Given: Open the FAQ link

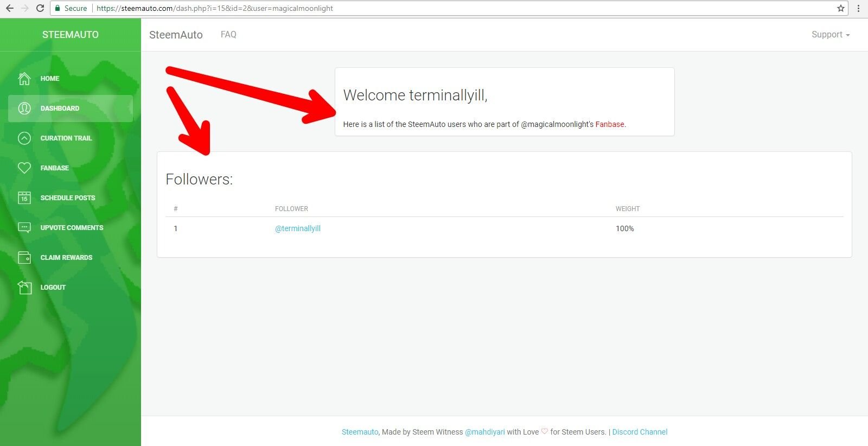Looking at the screenshot, I should click(228, 35).
